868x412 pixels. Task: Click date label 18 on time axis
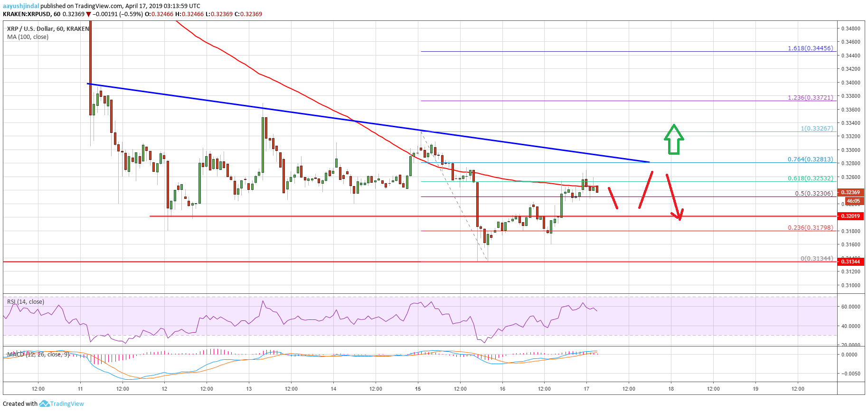[671, 389]
